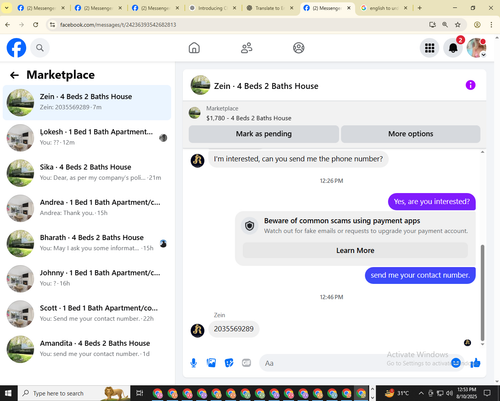Reload the page
This screenshot has height=401, width=500.
36,25
